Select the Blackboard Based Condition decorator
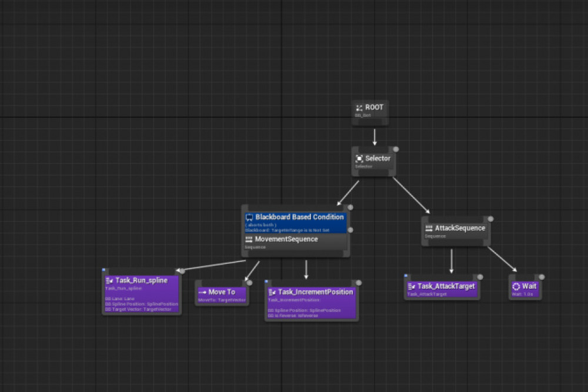The height and width of the screenshot is (392, 588). (296, 223)
